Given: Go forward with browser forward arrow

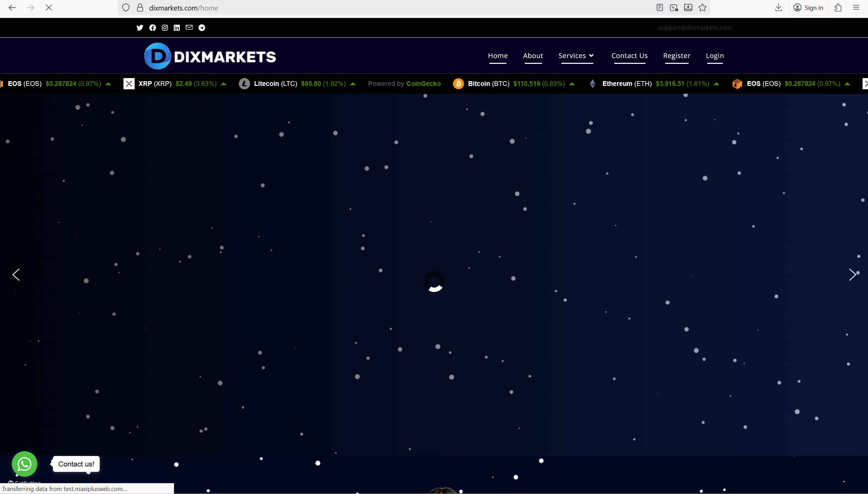Looking at the screenshot, I should pyautogui.click(x=31, y=7).
